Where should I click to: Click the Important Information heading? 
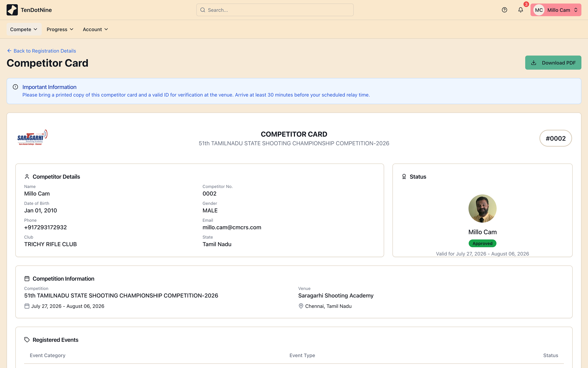(49, 87)
